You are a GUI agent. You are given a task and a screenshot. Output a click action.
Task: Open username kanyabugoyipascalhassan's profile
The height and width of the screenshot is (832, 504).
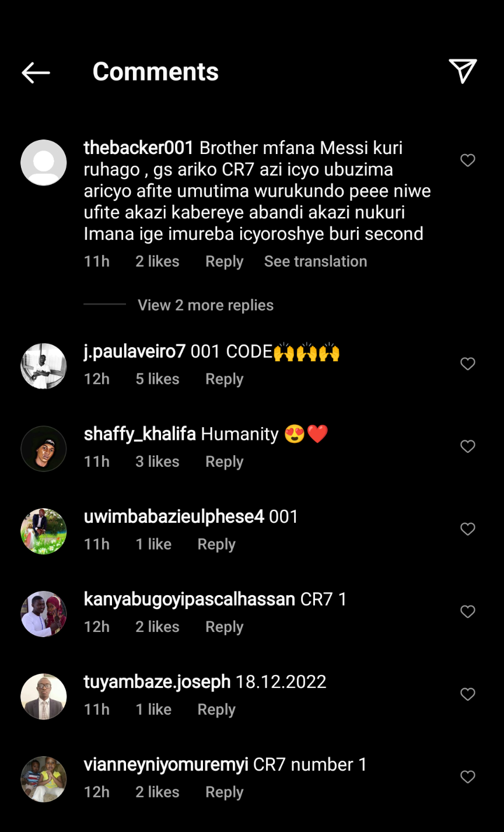(x=189, y=599)
